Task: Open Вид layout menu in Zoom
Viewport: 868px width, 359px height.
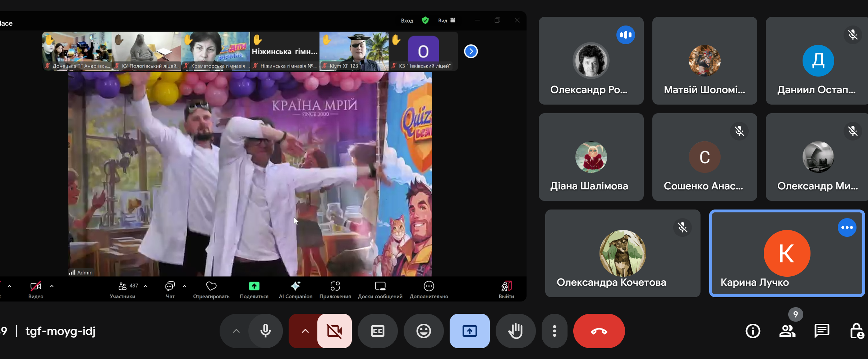Action: tap(446, 20)
